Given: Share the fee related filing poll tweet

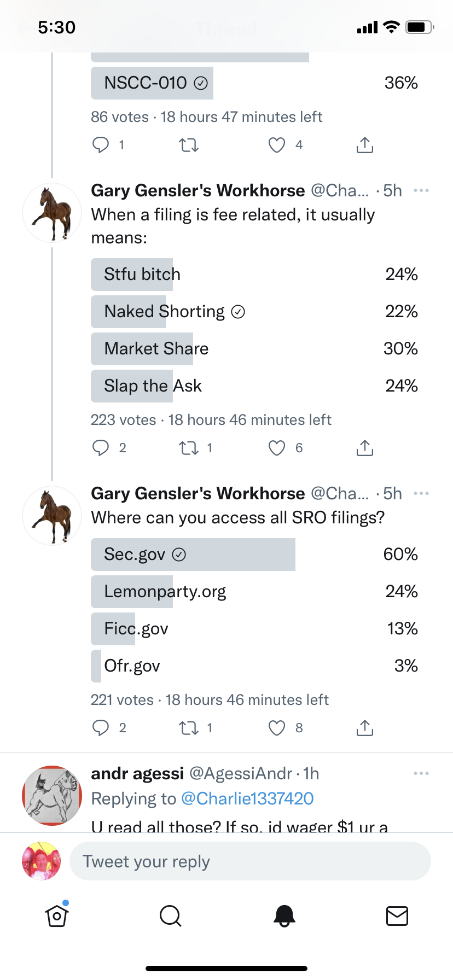Looking at the screenshot, I should (364, 448).
